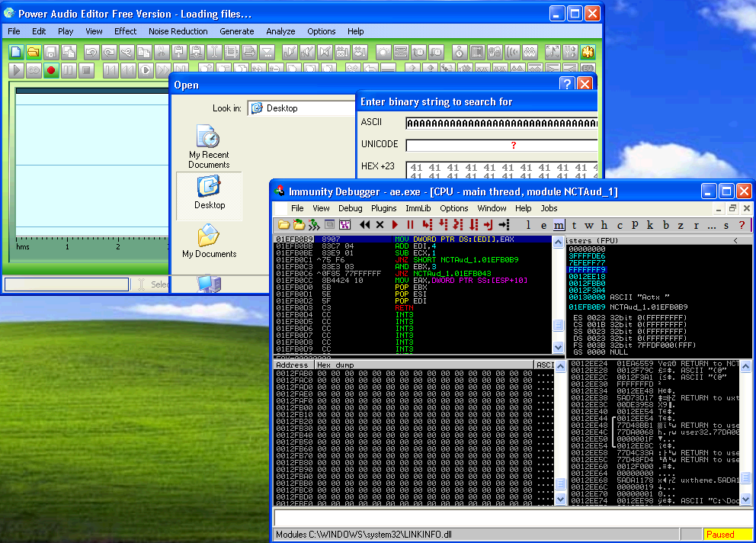Show log window with 'l' button

(x=528, y=225)
